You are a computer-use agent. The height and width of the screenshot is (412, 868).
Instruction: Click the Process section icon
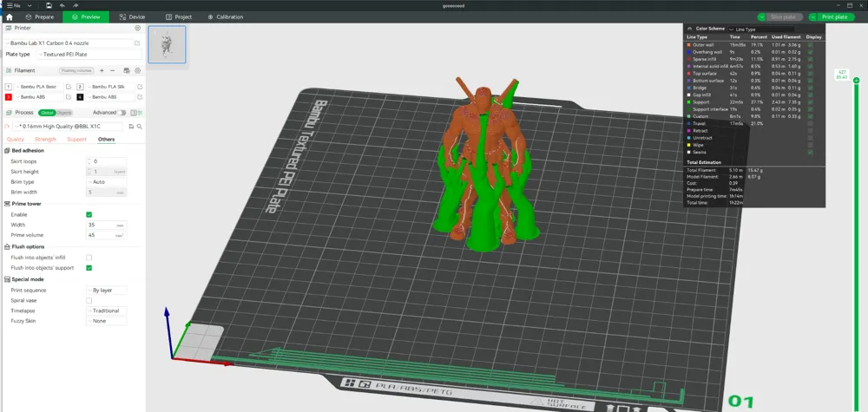point(9,112)
